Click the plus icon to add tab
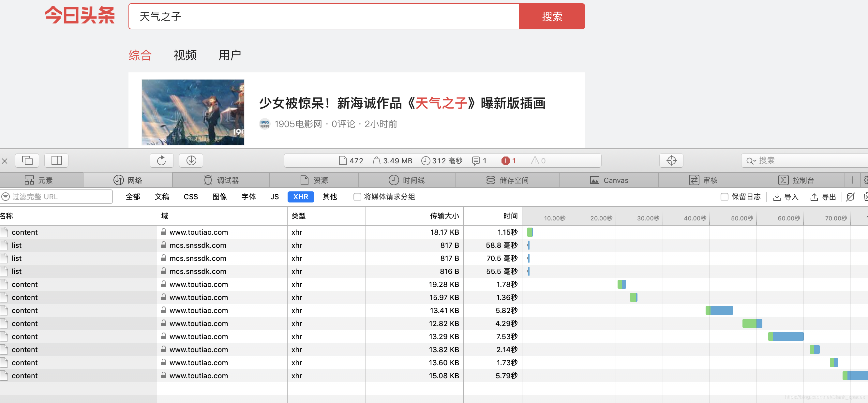The width and height of the screenshot is (868, 403). (852, 180)
